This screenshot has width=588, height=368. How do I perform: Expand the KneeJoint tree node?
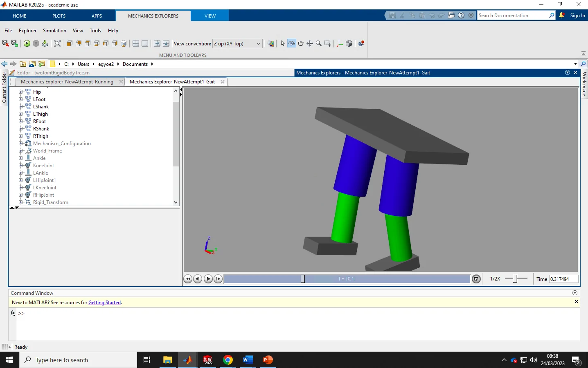click(x=20, y=166)
